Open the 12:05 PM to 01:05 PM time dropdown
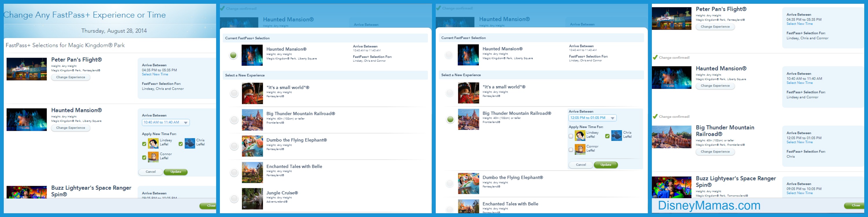This screenshot has width=868, height=217. coord(592,118)
